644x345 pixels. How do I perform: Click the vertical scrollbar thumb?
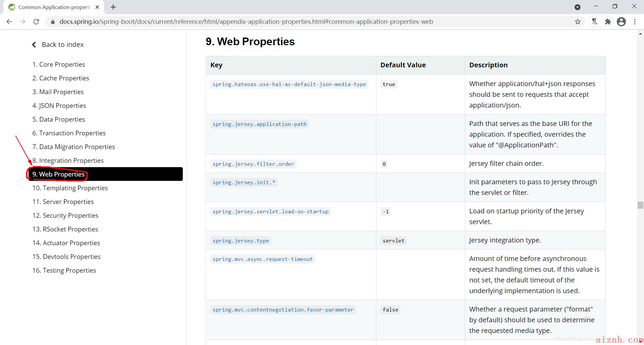[x=640, y=205]
